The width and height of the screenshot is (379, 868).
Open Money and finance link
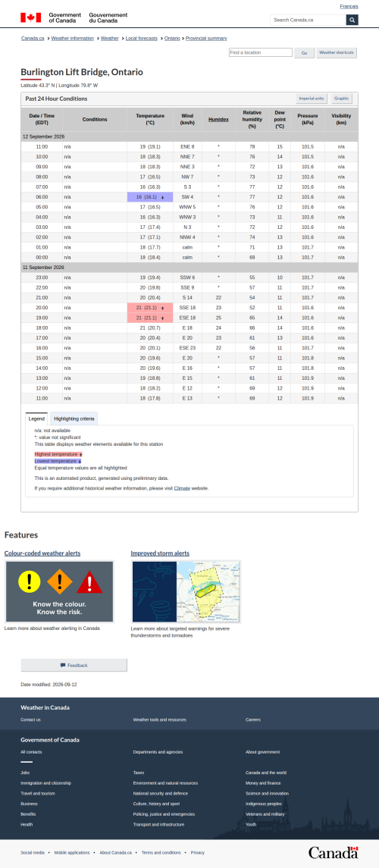[x=263, y=783]
